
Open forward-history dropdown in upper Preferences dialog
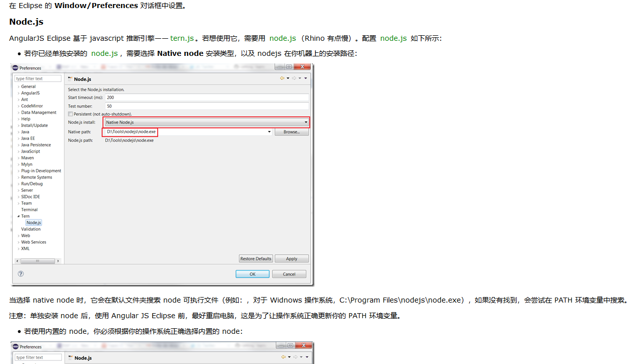point(300,79)
